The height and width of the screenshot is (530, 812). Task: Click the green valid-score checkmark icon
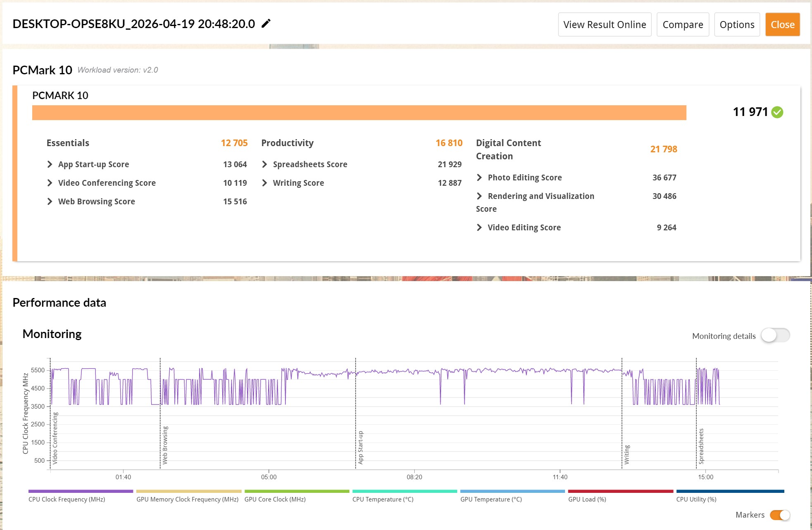pos(777,112)
